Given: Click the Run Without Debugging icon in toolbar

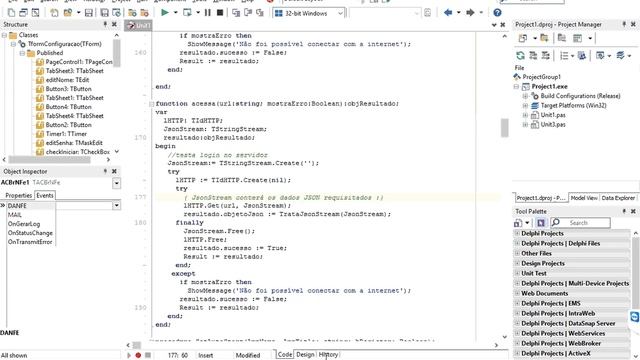Looking at the screenshot, I should (187, 13).
